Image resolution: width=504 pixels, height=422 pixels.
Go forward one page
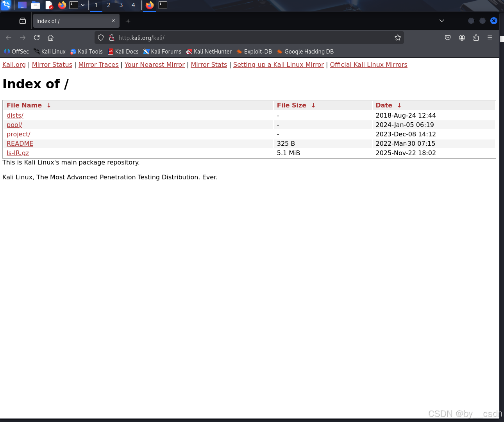click(23, 38)
